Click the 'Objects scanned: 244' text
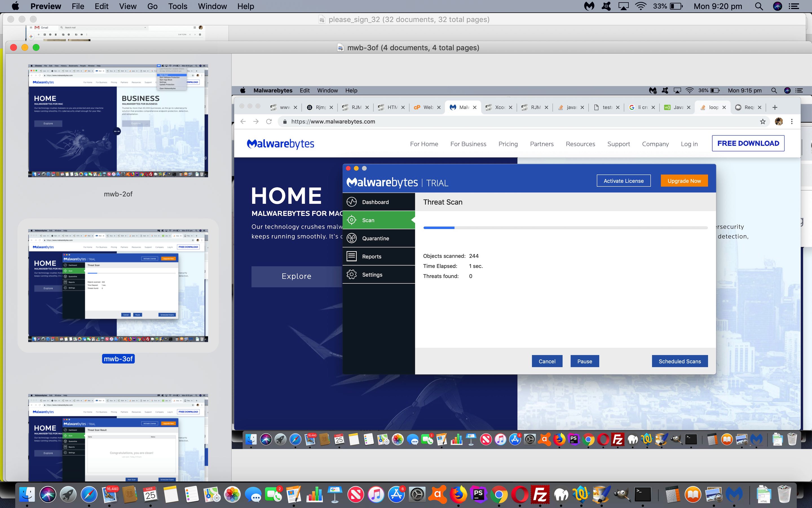812x508 pixels. tap(451, 256)
